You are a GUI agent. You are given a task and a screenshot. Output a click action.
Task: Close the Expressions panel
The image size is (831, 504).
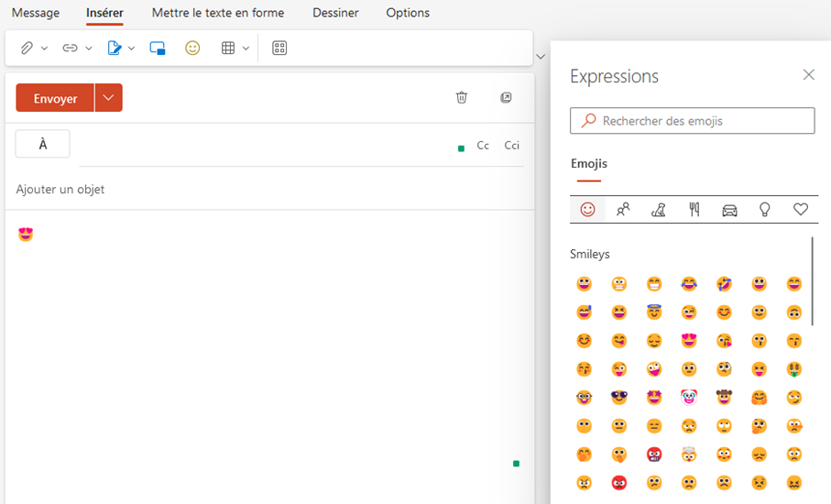click(x=809, y=75)
